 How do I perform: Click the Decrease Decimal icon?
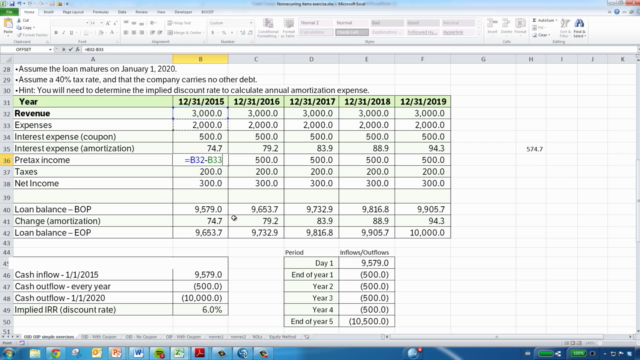point(250,33)
